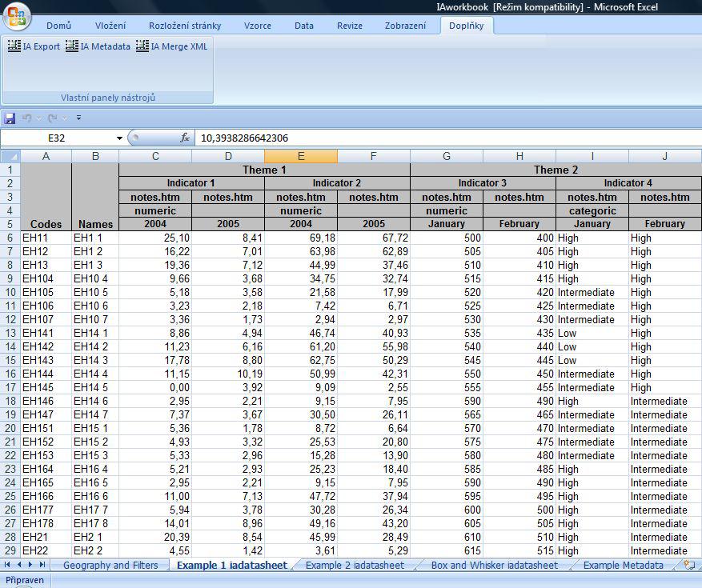Open the Office button menu
The height and width of the screenshot is (588, 702).
click(17, 16)
